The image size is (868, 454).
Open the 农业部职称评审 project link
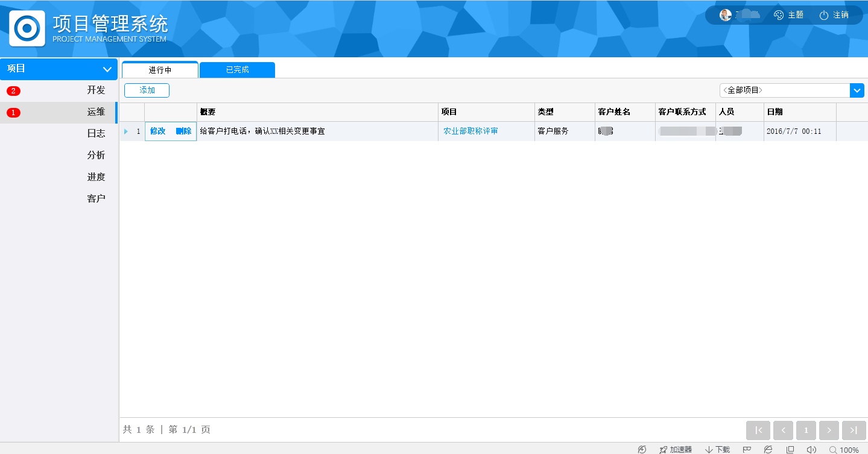(470, 131)
